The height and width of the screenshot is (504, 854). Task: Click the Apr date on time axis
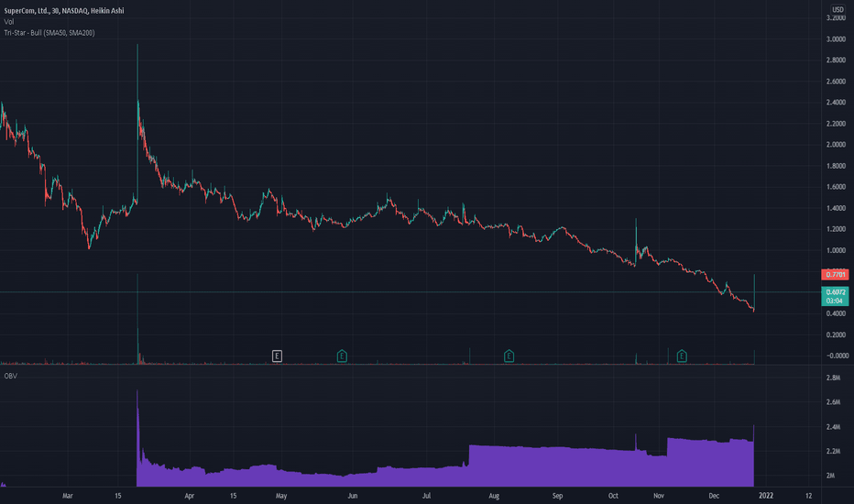(x=189, y=496)
